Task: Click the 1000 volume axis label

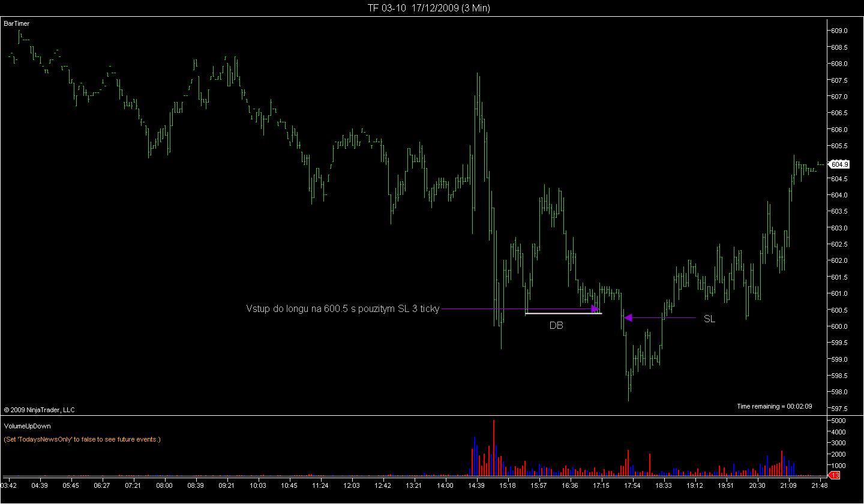Action: click(838, 466)
